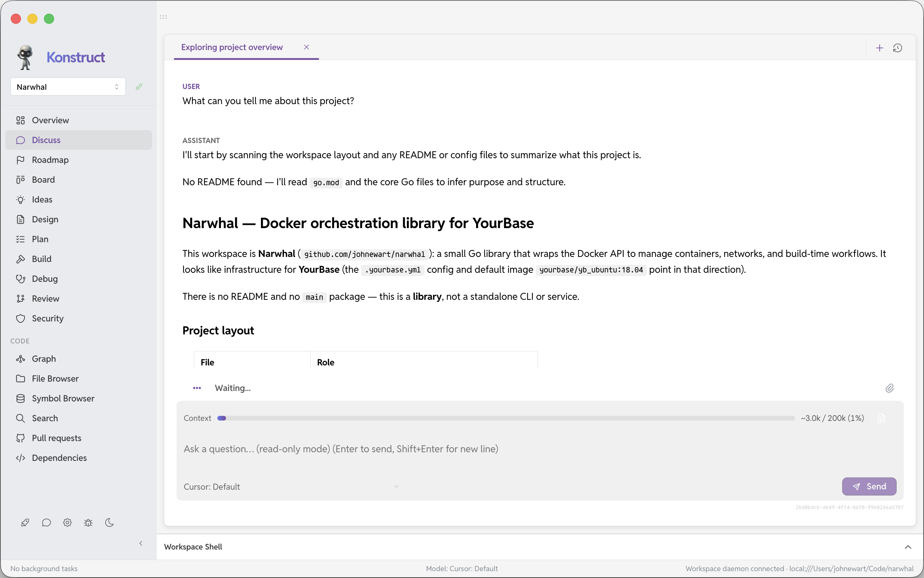Image resolution: width=924 pixels, height=578 pixels.
Task: Open File Browser in the sidebar
Action: coord(79,379)
